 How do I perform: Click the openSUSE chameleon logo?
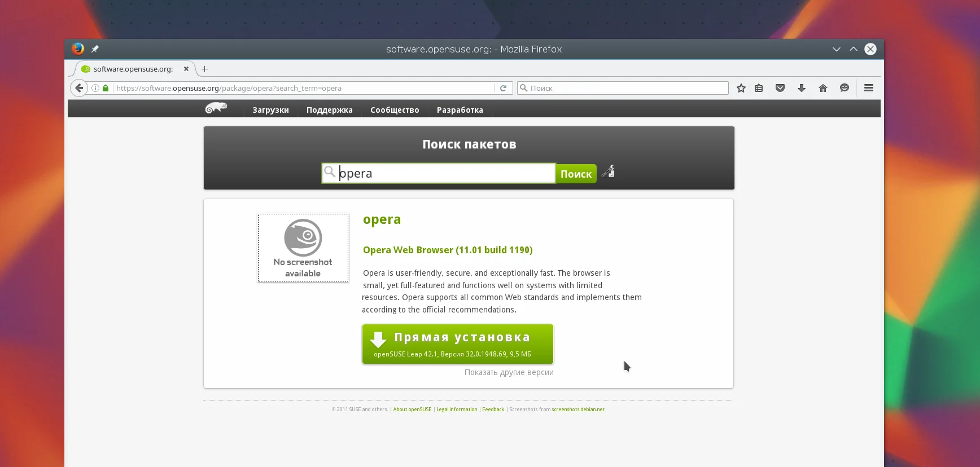click(216, 108)
